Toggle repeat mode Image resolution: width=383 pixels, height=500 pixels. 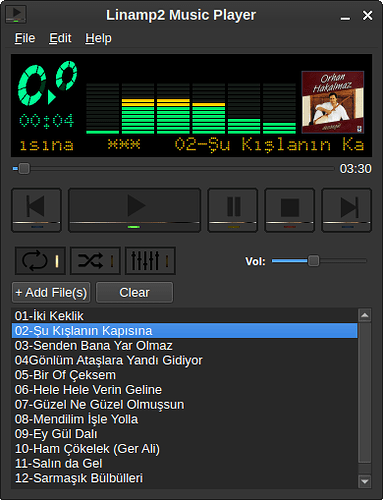pos(40,261)
